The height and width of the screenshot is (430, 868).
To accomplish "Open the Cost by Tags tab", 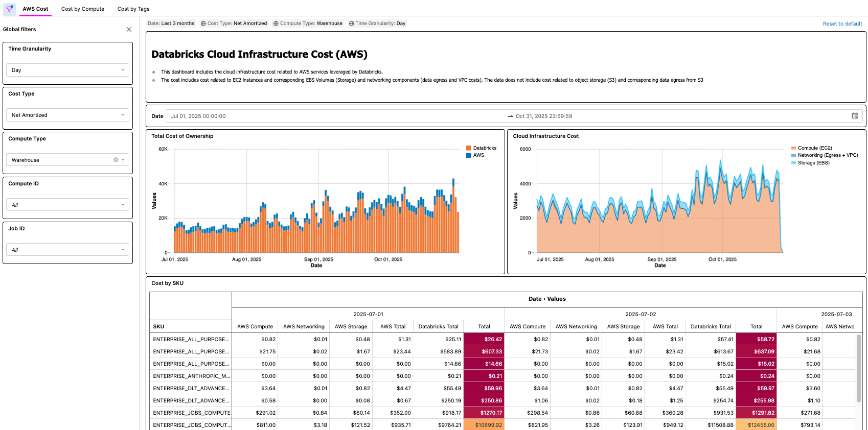I will [133, 9].
